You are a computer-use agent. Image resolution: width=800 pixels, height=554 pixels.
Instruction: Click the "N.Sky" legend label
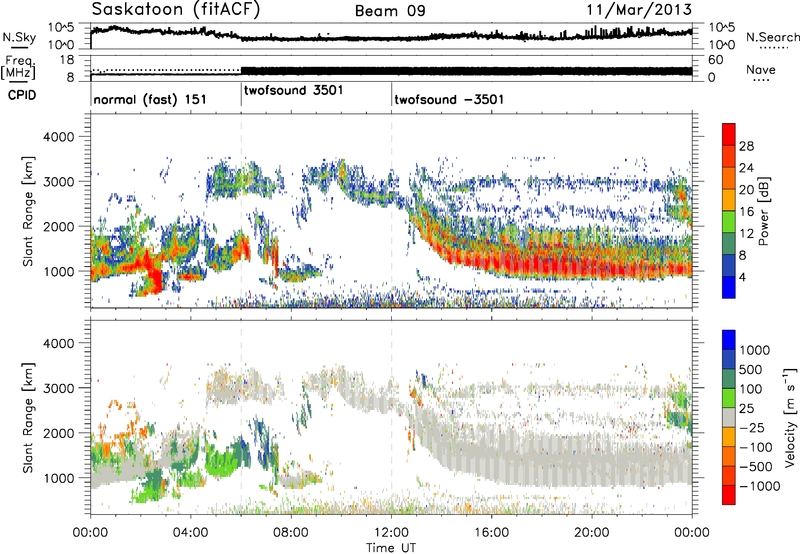[19, 38]
